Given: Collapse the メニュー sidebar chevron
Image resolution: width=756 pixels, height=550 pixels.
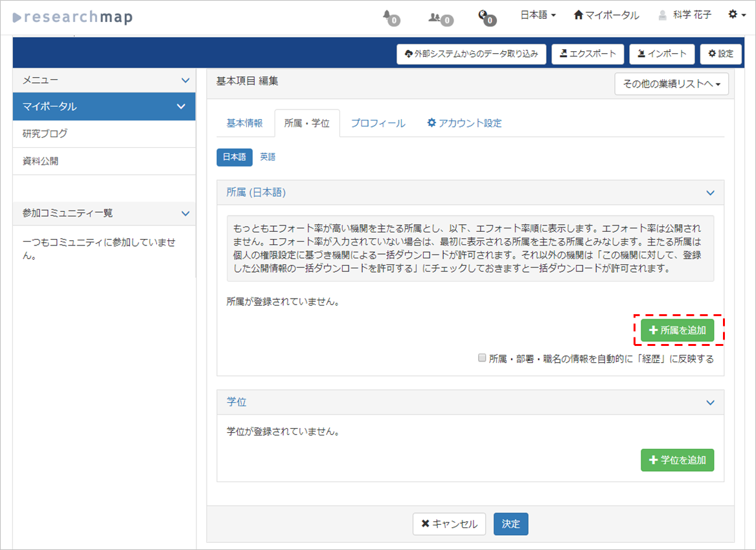Looking at the screenshot, I should (186, 80).
